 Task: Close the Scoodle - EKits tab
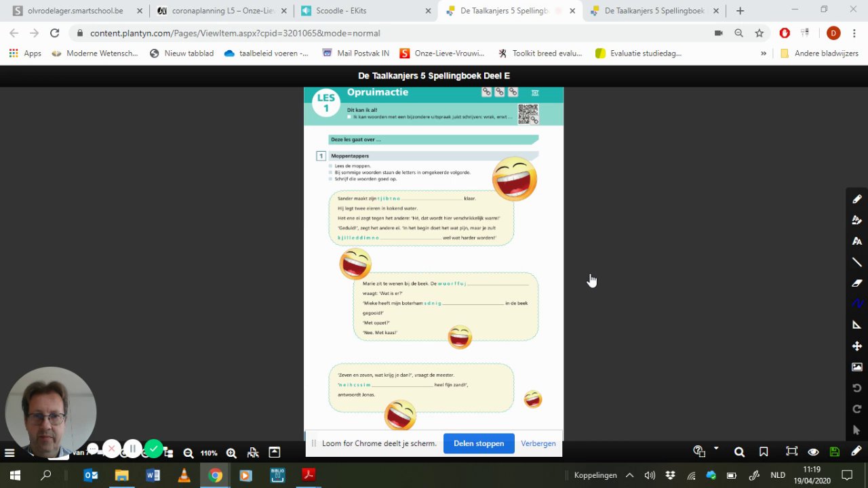[x=428, y=11]
